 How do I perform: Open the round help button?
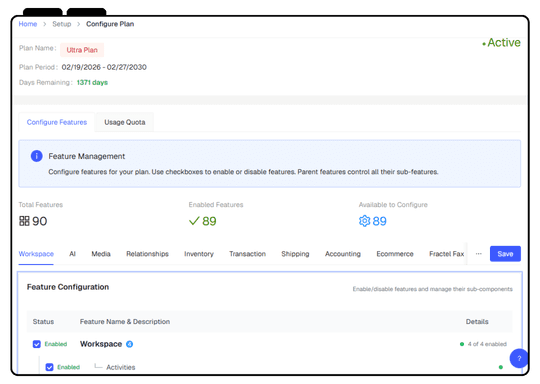519,359
